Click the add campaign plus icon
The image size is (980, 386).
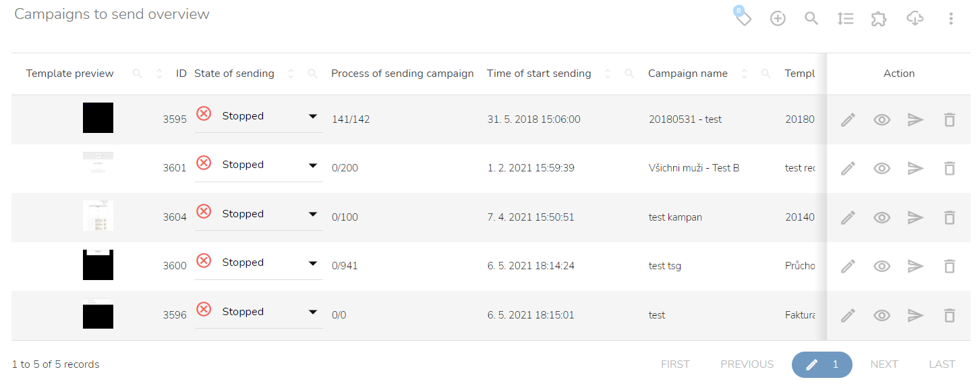coord(778,19)
